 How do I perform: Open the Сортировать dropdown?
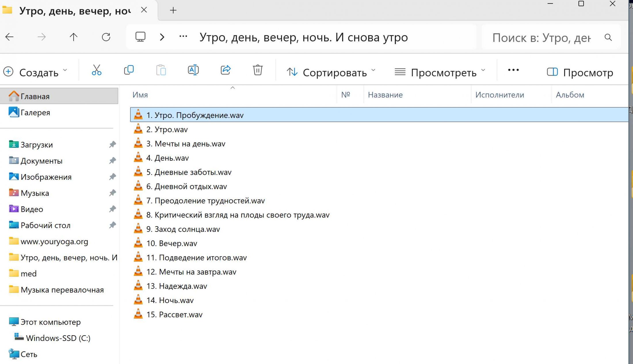(x=331, y=72)
